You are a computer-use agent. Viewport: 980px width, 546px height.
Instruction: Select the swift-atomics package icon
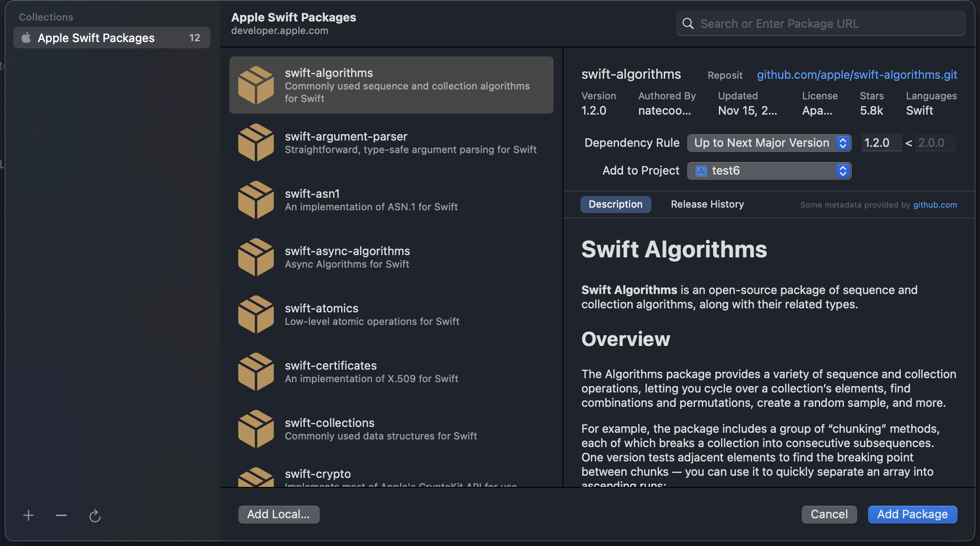257,314
